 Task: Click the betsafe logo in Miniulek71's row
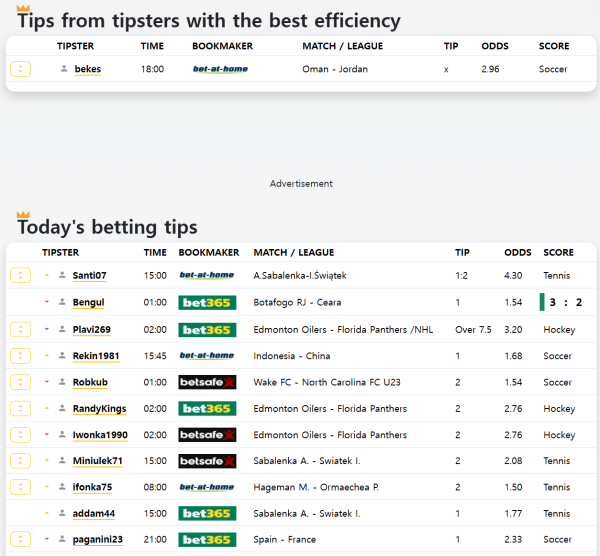pyautogui.click(x=206, y=461)
